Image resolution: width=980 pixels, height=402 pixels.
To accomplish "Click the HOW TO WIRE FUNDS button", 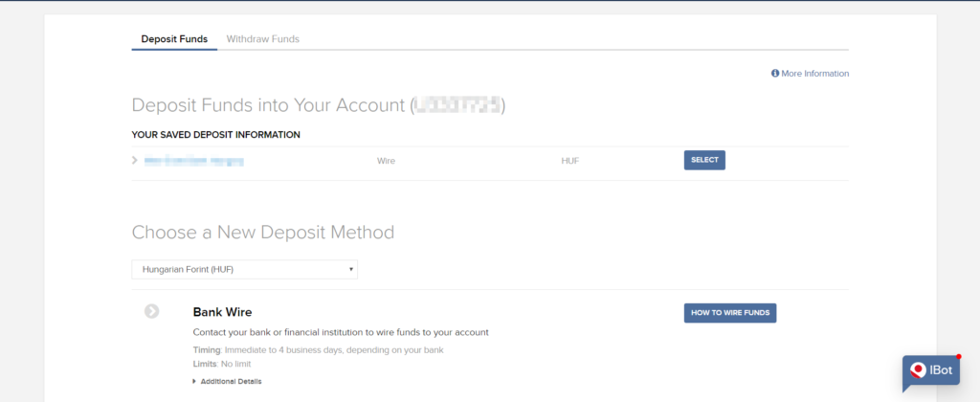I will coord(729,313).
